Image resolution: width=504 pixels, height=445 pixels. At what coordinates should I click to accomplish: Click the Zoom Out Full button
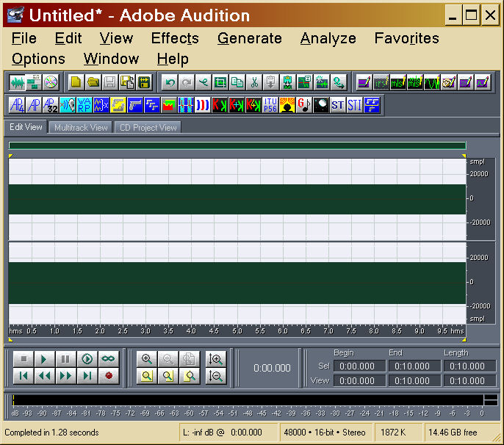[x=190, y=359]
